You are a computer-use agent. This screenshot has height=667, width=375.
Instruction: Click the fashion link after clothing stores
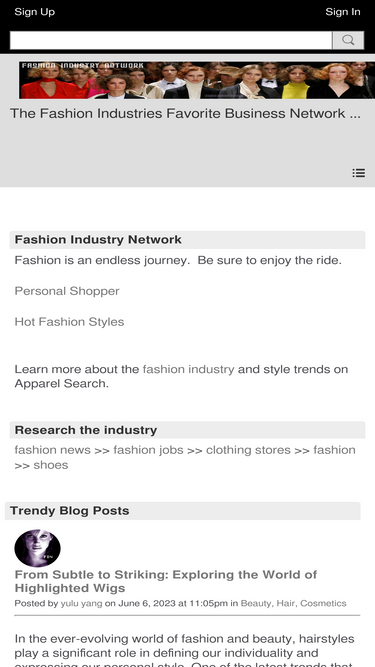point(334,450)
